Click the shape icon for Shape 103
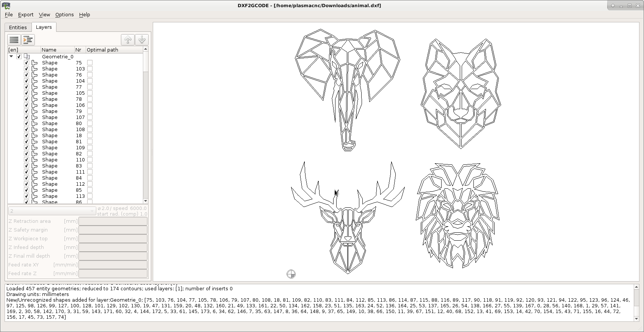644x332 pixels. click(x=34, y=69)
